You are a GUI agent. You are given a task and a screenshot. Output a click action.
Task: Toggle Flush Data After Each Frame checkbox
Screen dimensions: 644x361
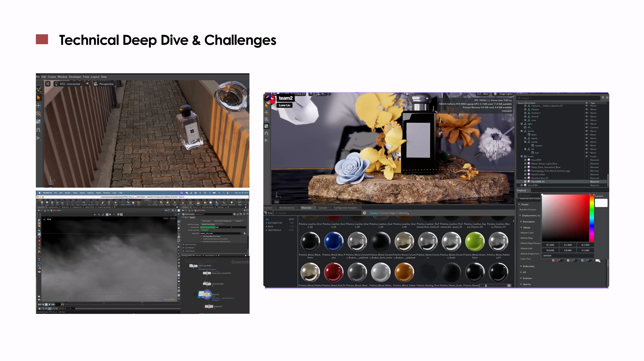coord(201,236)
